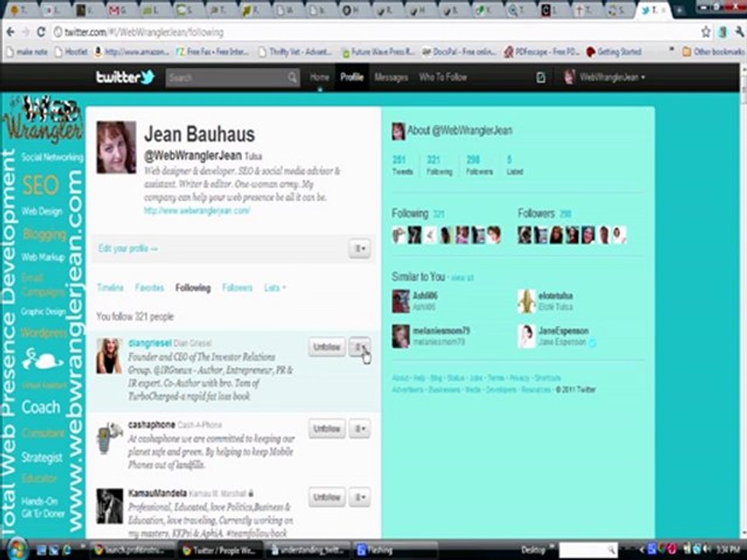The image size is (747, 560).
Task: Switch to the Followers tab
Action: click(237, 288)
